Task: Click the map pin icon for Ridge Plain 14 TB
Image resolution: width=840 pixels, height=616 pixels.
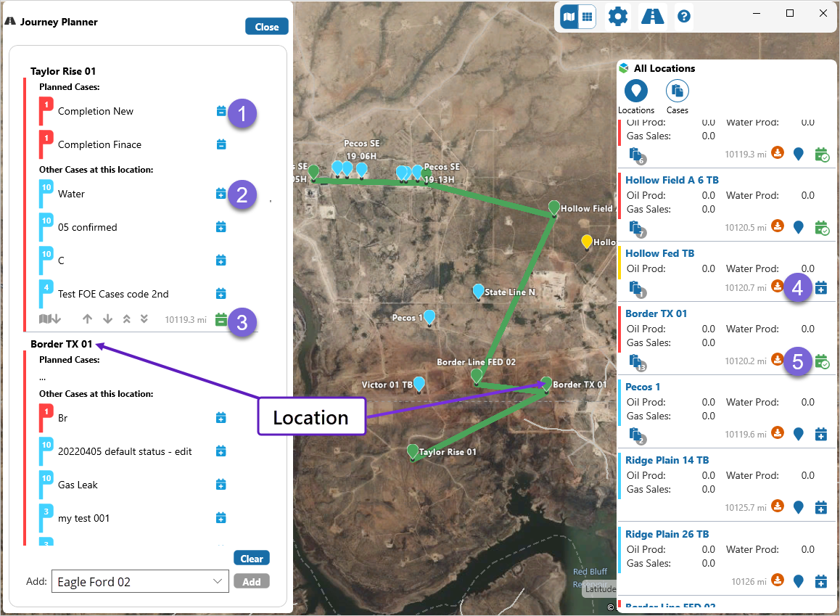Action: tap(799, 507)
